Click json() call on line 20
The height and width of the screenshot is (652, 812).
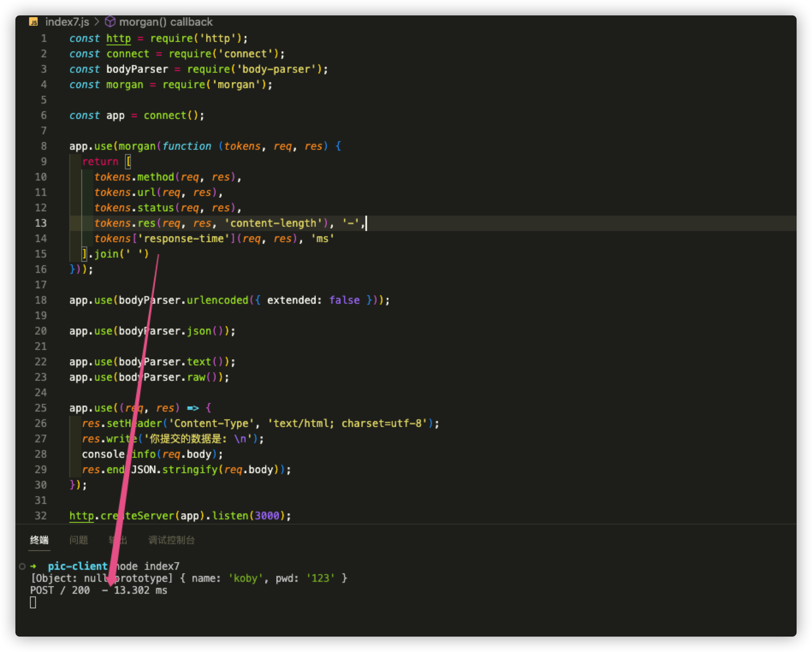point(205,331)
